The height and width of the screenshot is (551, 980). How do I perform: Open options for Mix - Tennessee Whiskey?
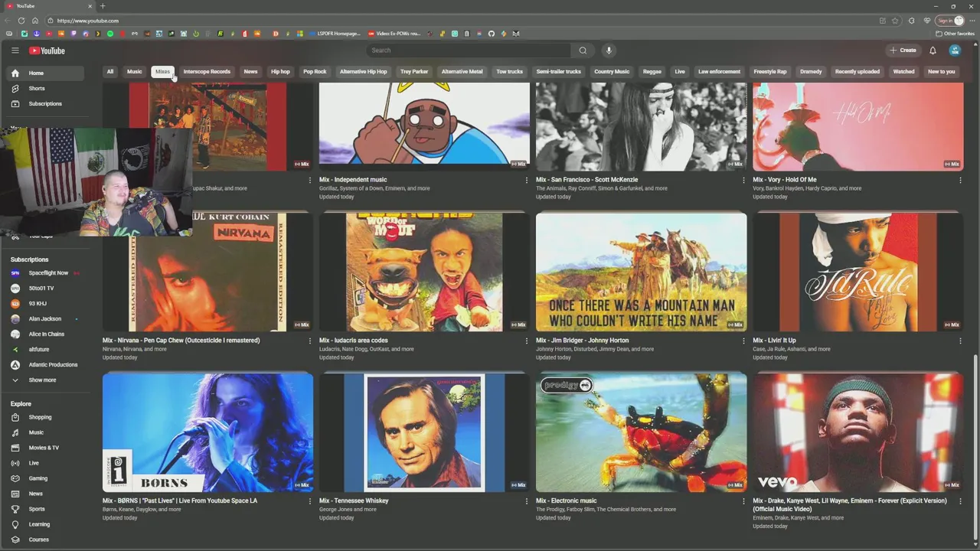[527, 501]
